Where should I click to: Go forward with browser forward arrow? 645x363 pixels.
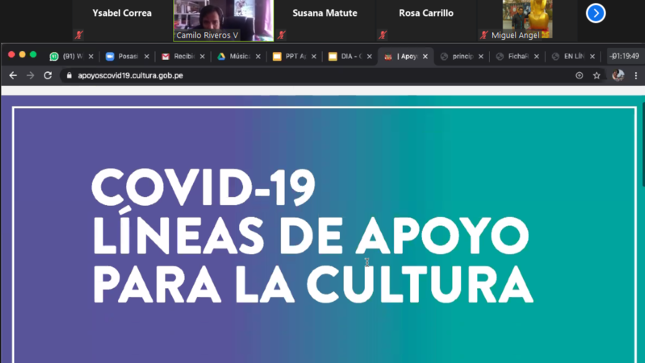coord(30,75)
